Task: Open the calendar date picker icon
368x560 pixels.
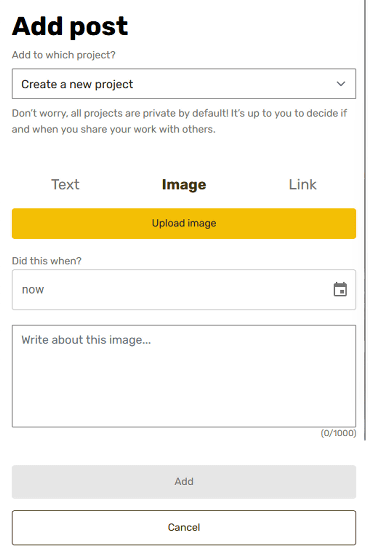Action: (340, 289)
